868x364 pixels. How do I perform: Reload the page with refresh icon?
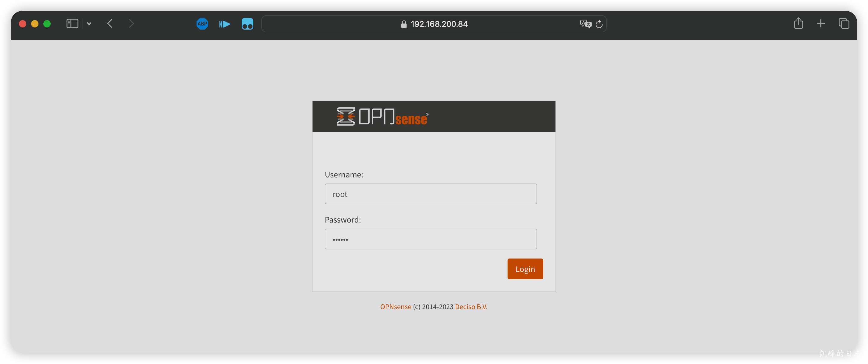tap(599, 24)
